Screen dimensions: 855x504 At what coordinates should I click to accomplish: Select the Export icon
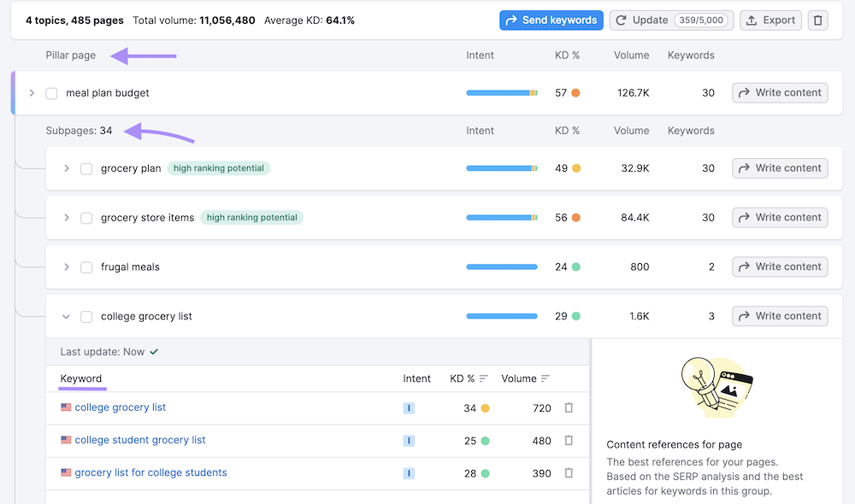point(751,20)
